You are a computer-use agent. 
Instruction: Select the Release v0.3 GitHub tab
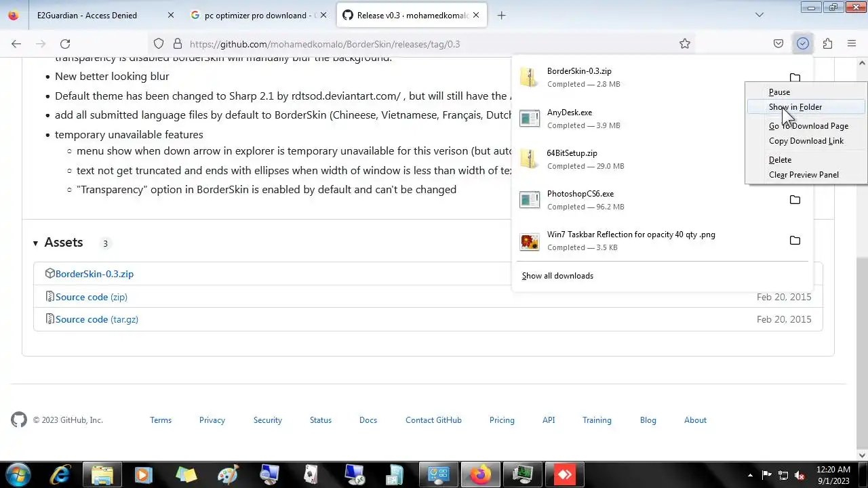411,15
